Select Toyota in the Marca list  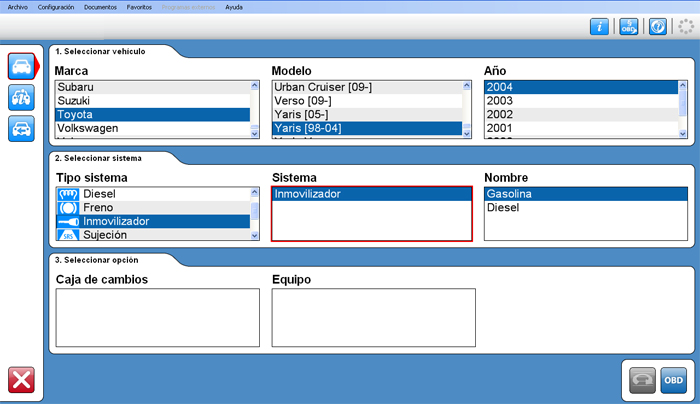[x=152, y=114]
